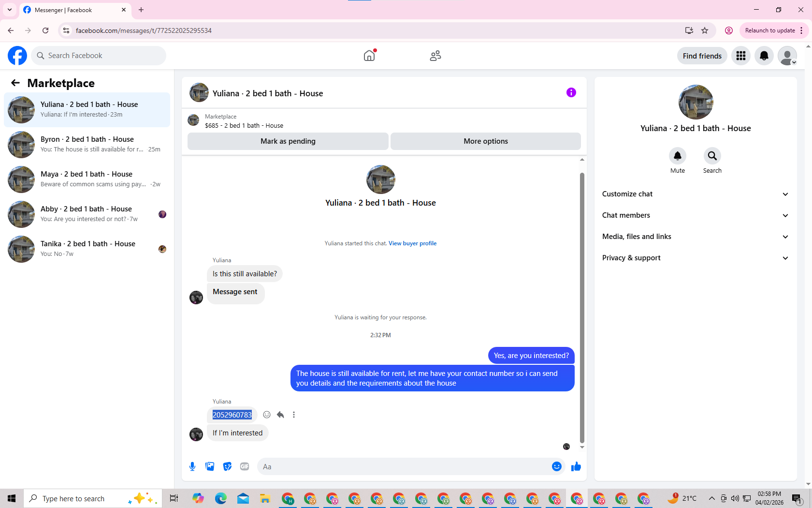Open the Facebook logo home

[x=17, y=56]
